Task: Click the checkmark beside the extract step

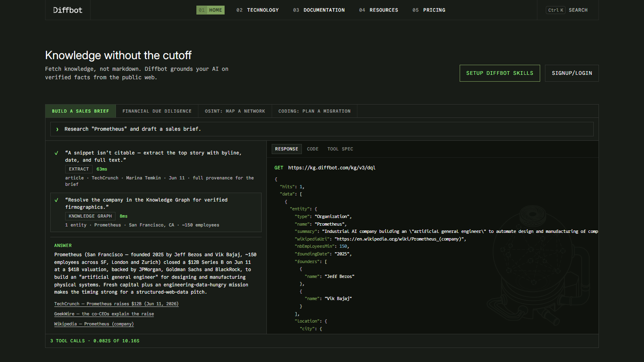Action: pyautogui.click(x=56, y=153)
